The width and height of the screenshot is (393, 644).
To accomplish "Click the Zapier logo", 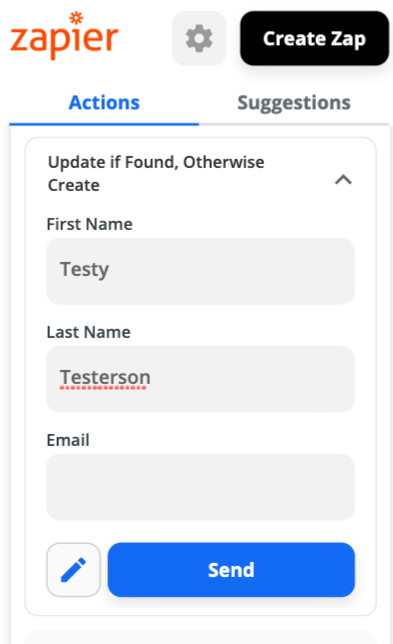I will point(64,36).
